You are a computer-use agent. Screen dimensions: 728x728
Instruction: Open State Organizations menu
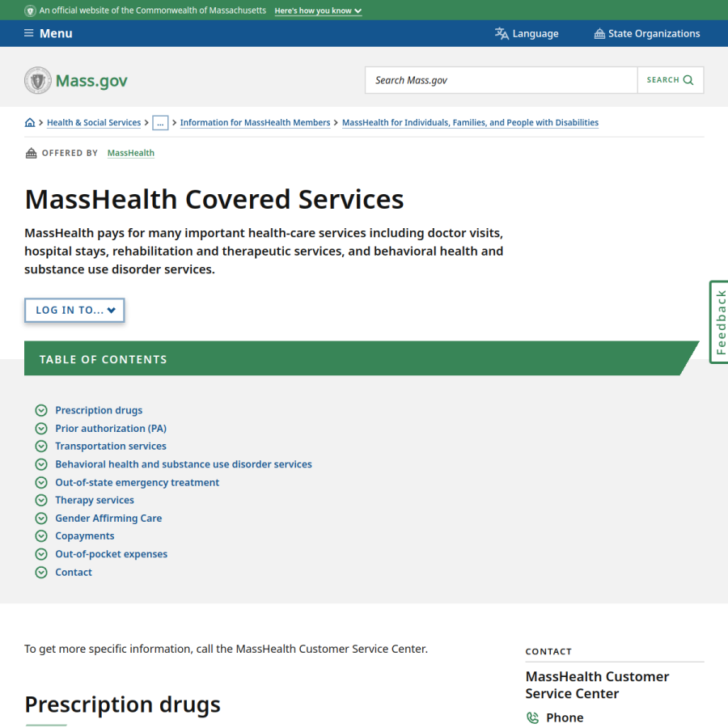tap(647, 33)
